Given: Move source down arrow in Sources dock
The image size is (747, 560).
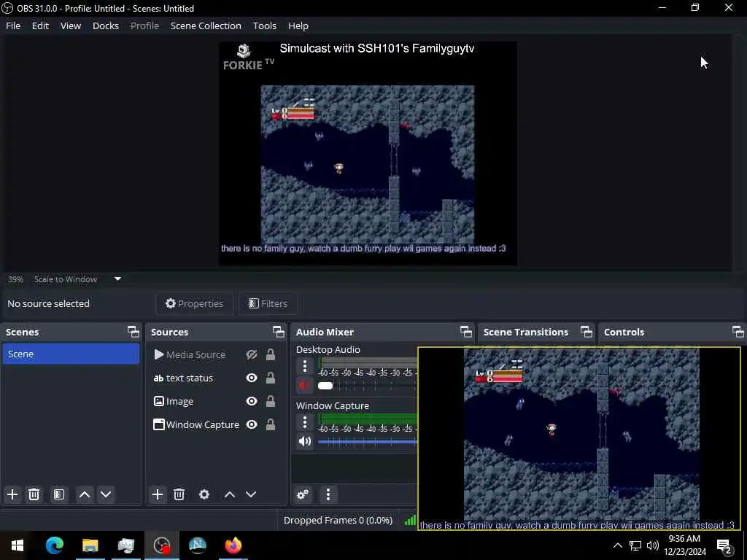Looking at the screenshot, I should point(251,494).
